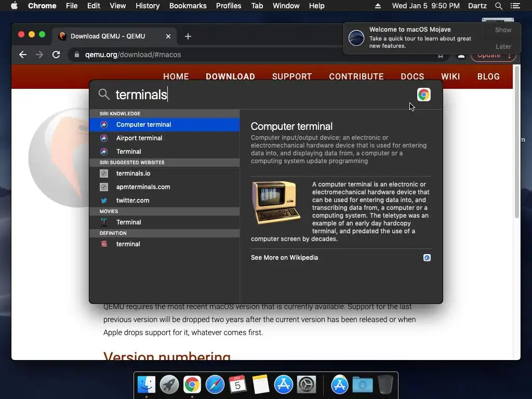This screenshot has width=532, height=399.
Task: Open Window menu
Action: click(286, 6)
